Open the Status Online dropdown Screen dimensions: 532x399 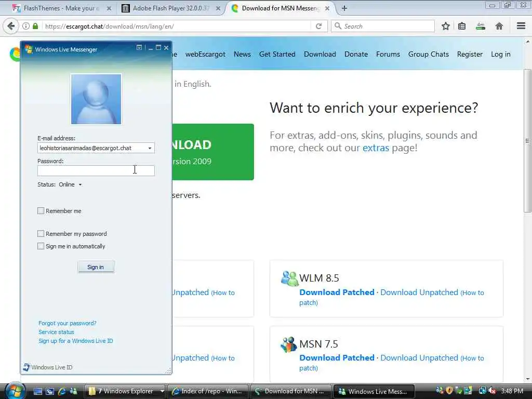click(x=70, y=184)
